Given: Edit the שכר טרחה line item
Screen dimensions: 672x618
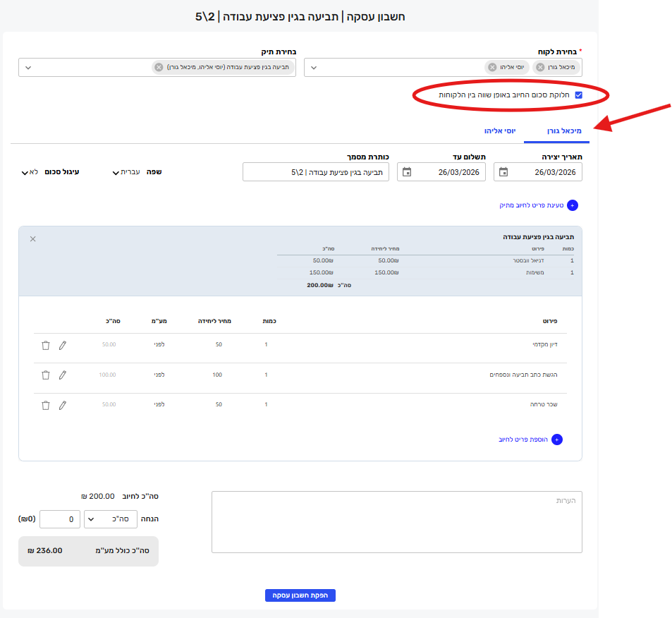Looking at the screenshot, I should click(x=63, y=405).
